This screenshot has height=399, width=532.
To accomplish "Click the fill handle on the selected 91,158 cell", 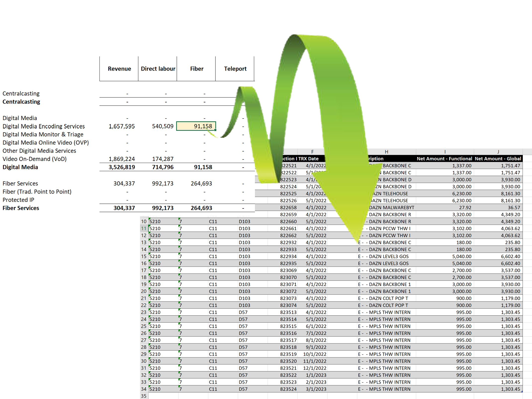I will (215, 130).
